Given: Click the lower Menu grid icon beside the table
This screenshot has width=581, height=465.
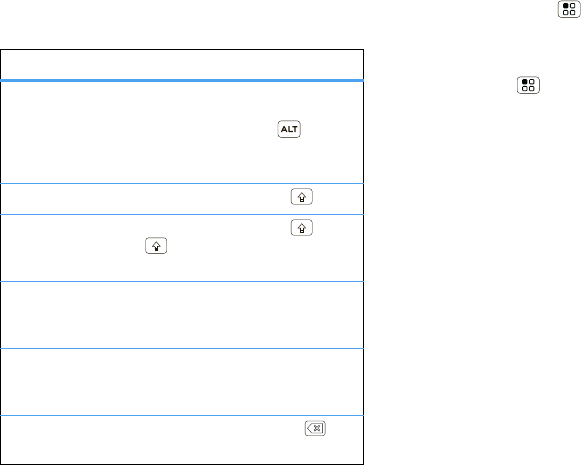Looking at the screenshot, I should (528, 85).
